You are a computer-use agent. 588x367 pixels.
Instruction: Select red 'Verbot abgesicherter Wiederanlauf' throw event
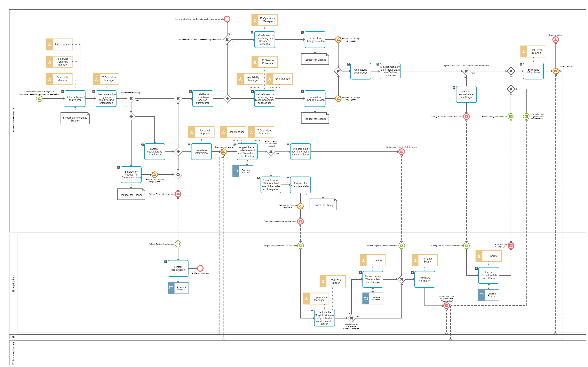401,152
